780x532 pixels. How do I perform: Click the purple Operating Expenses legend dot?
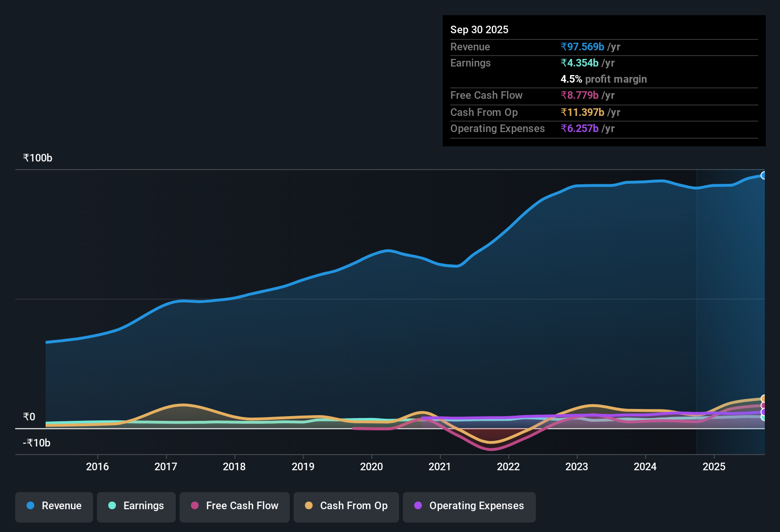pyautogui.click(x=418, y=506)
